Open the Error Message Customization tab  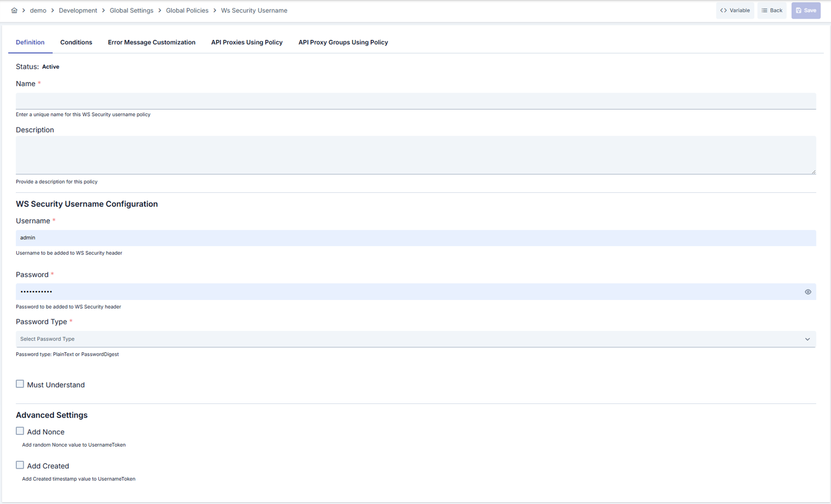152,42
